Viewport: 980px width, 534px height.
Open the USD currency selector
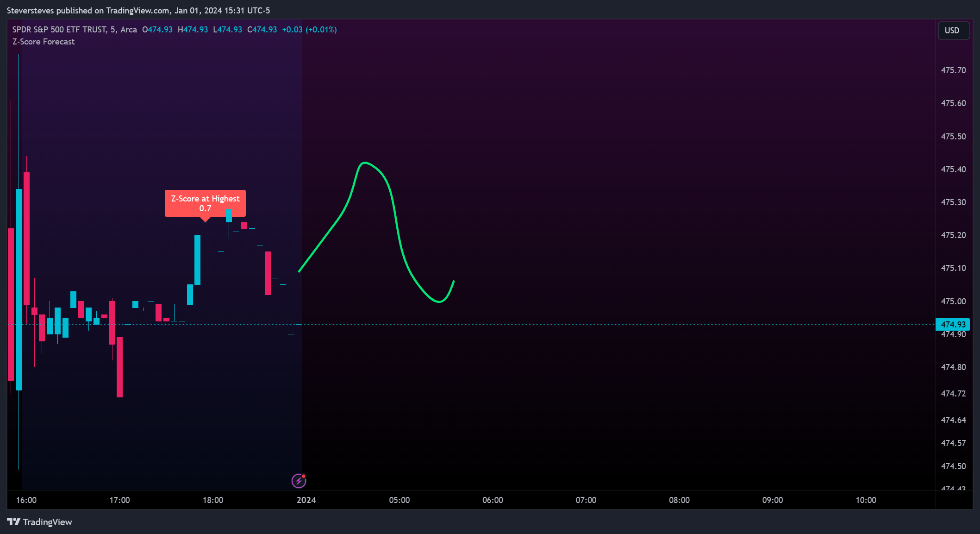(x=953, y=31)
